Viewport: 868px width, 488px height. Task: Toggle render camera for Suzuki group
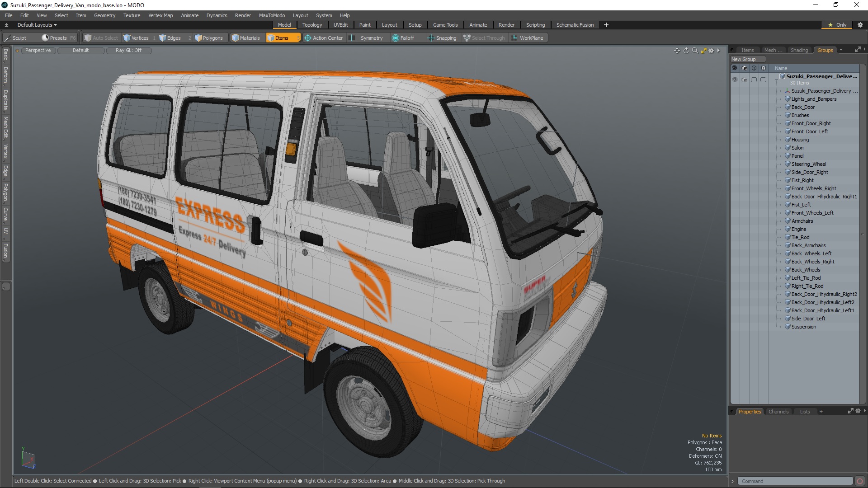click(x=745, y=80)
